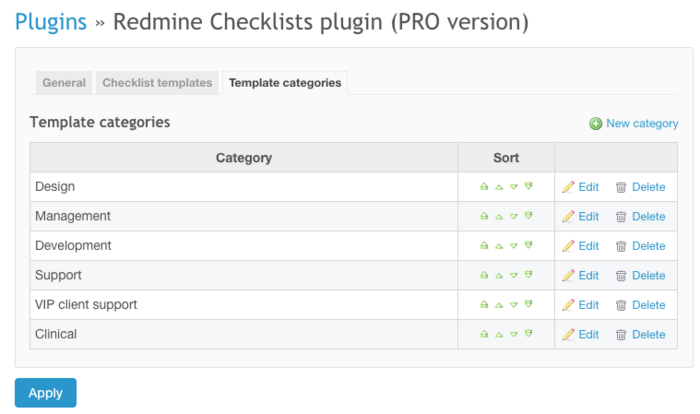Viewport: 700px width, 414px height.
Task: Move Support category down one position
Action: pos(513,275)
